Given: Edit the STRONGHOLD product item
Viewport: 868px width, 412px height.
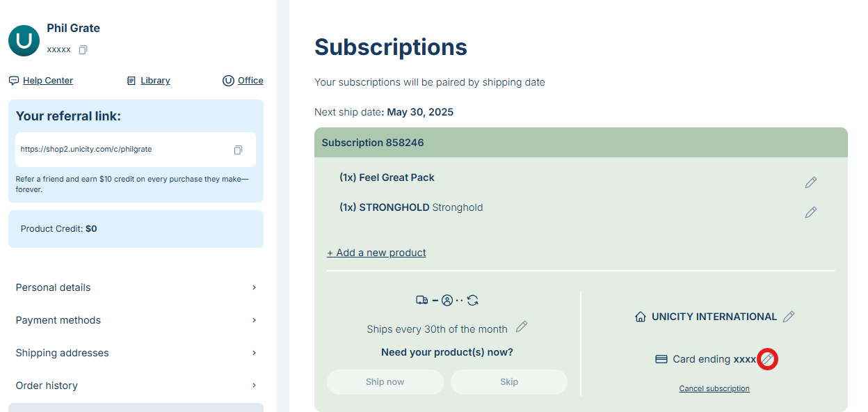Looking at the screenshot, I should pyautogui.click(x=810, y=212).
